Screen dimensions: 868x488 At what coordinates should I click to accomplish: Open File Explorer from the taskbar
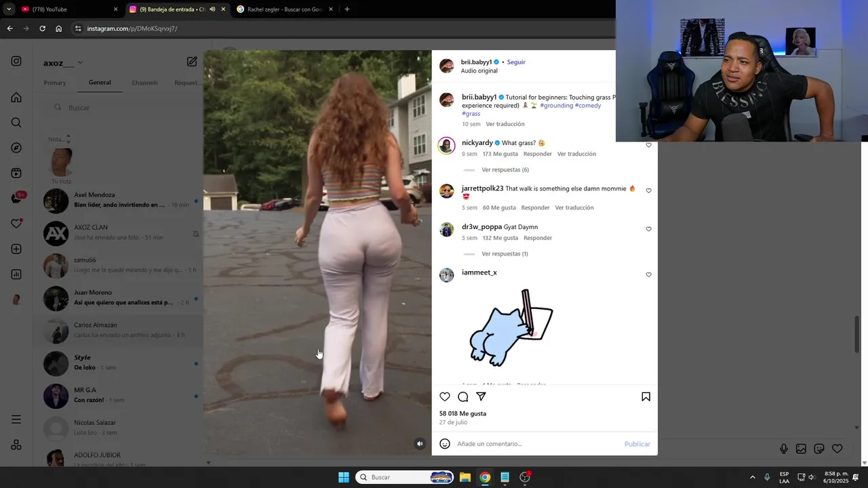pyautogui.click(x=465, y=477)
